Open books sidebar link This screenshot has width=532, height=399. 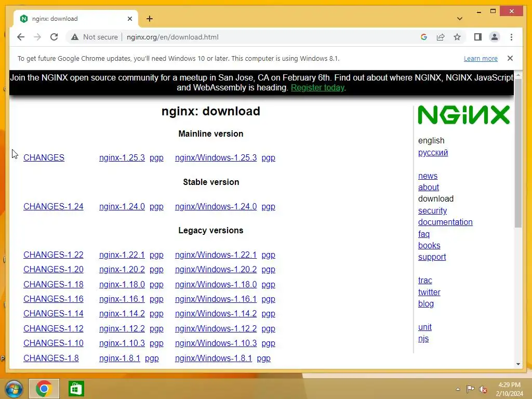click(429, 245)
